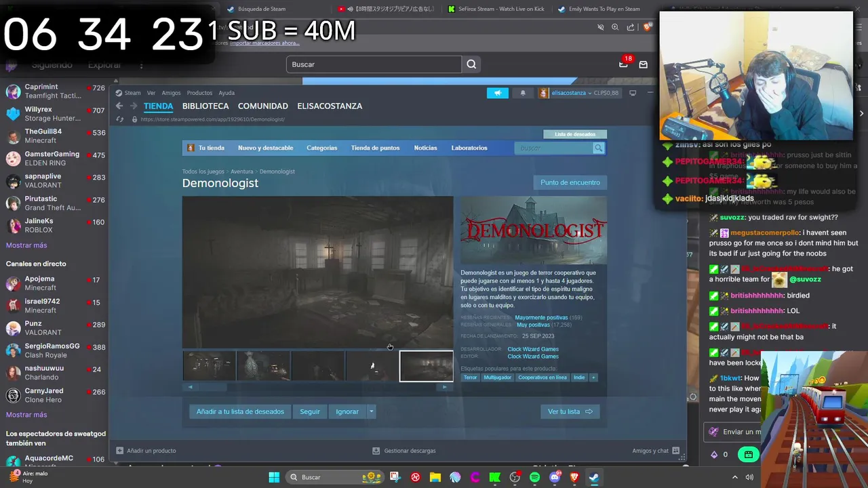
Task: Switch Steam to Big Picture mode icon
Action: pyautogui.click(x=633, y=93)
